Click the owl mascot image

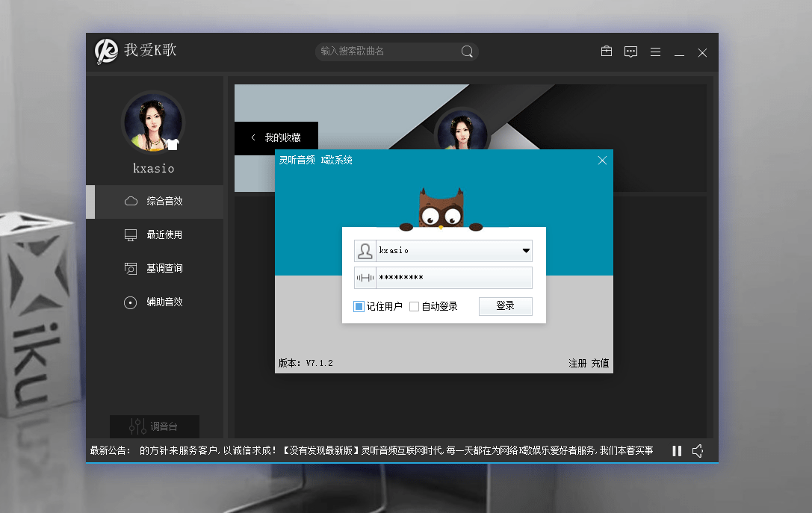[x=441, y=209]
